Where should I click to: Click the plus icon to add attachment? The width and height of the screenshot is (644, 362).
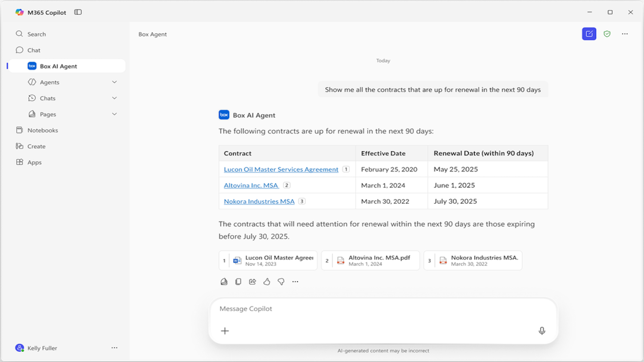click(225, 331)
